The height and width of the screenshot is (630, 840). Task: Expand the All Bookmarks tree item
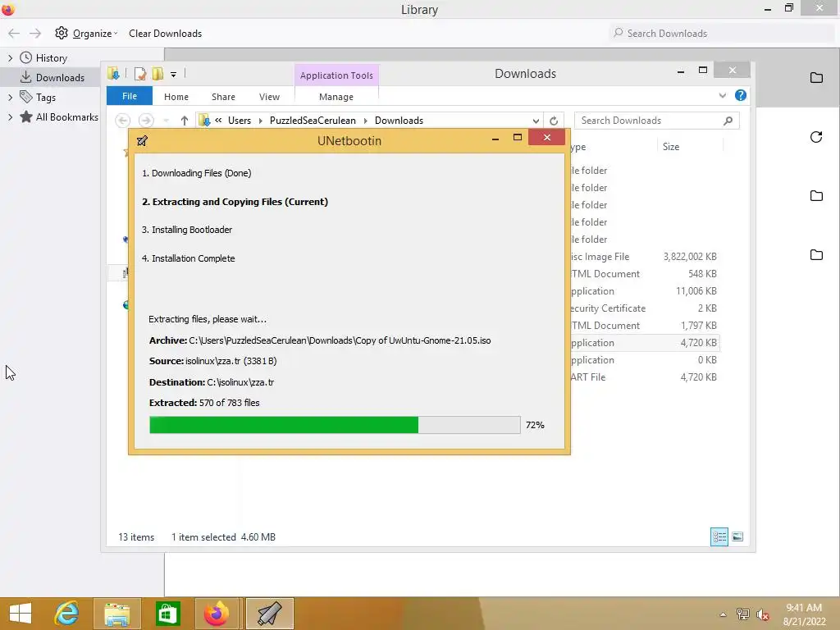pyautogui.click(x=10, y=116)
